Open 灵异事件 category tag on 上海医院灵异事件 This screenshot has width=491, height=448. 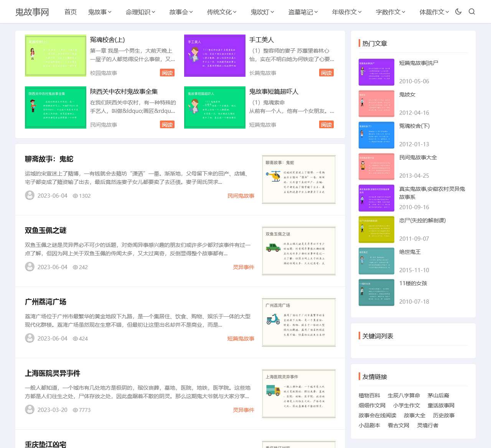click(244, 410)
